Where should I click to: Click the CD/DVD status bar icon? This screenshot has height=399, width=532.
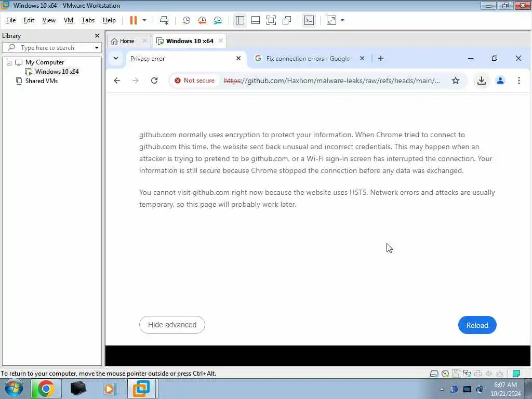[x=445, y=374]
